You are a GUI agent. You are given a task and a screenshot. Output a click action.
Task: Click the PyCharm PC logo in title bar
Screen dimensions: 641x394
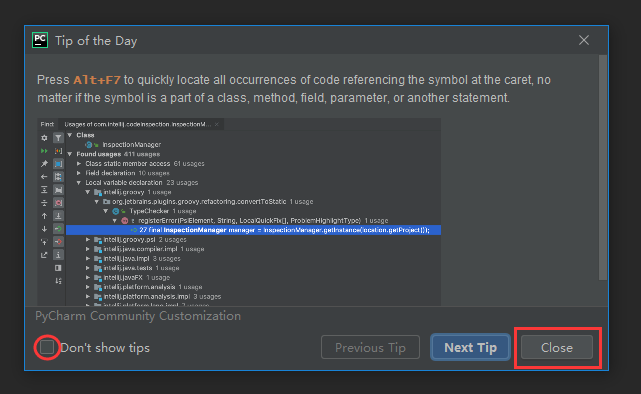tap(40, 40)
